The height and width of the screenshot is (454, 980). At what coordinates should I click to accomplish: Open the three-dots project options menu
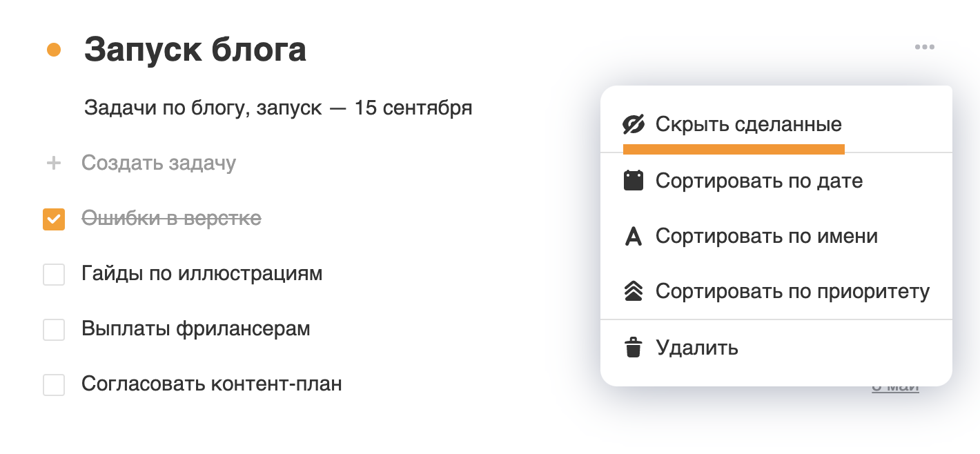tap(924, 48)
